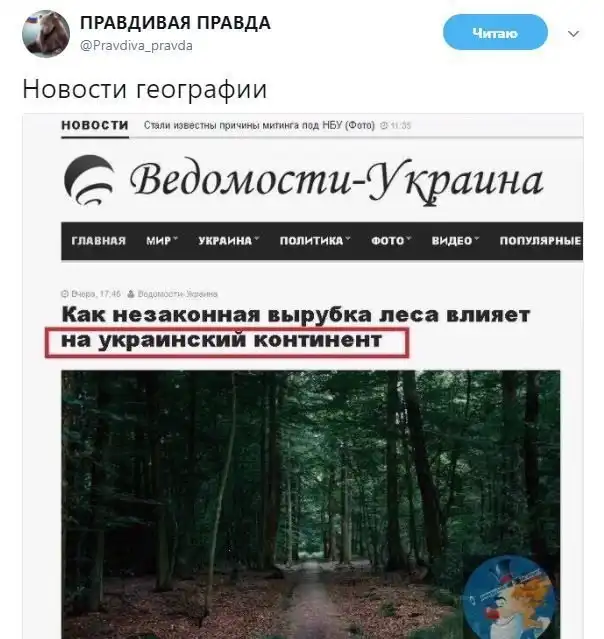604x639 pixels.
Task: Open the ФОТО menu
Action: click(391, 241)
